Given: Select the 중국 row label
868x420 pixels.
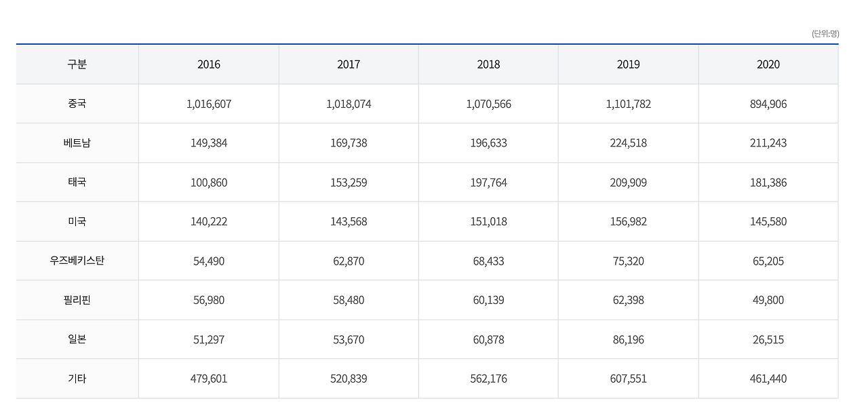Looking at the screenshot, I should point(77,104).
